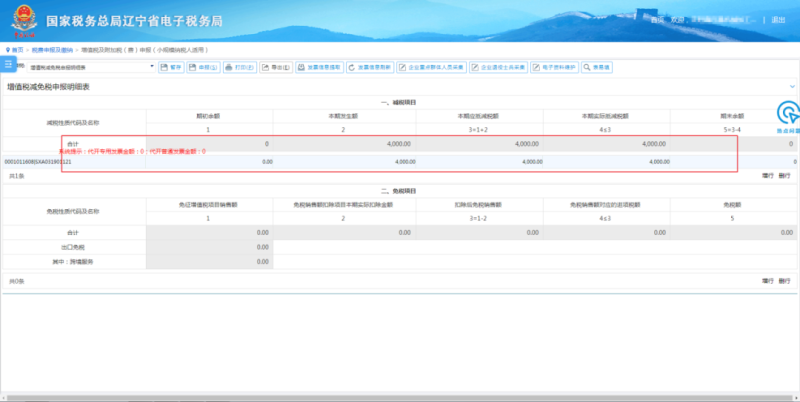Click the 打印 print button
Screen dimensions: 800x402
pos(240,67)
